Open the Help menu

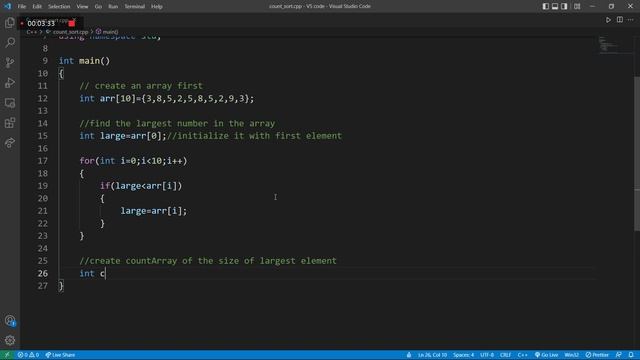pyautogui.click(x=156, y=7)
